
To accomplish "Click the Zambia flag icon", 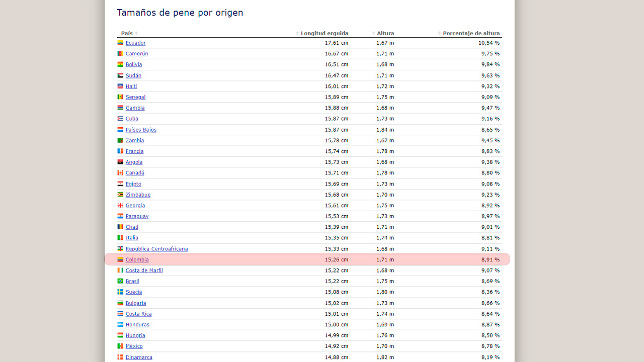I will click(x=120, y=141).
